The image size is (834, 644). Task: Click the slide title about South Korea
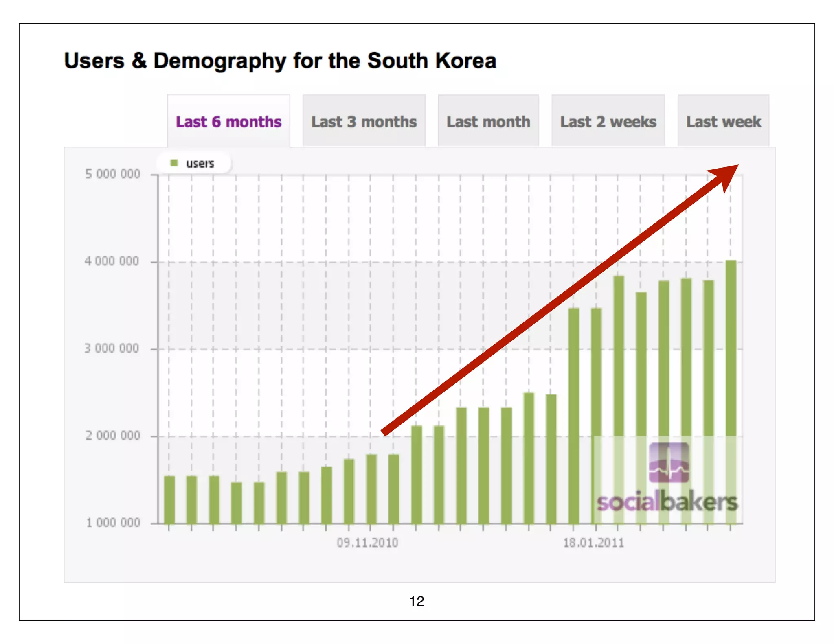pos(280,61)
